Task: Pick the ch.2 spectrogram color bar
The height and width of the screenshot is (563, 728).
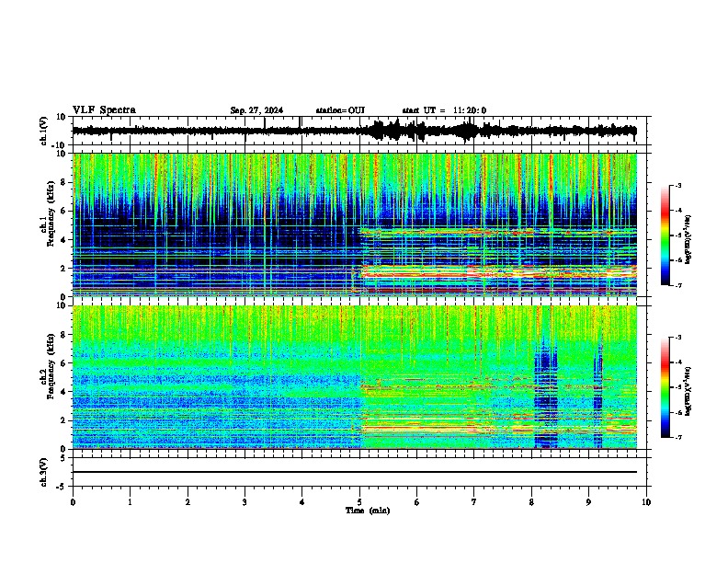Action: tap(665, 387)
